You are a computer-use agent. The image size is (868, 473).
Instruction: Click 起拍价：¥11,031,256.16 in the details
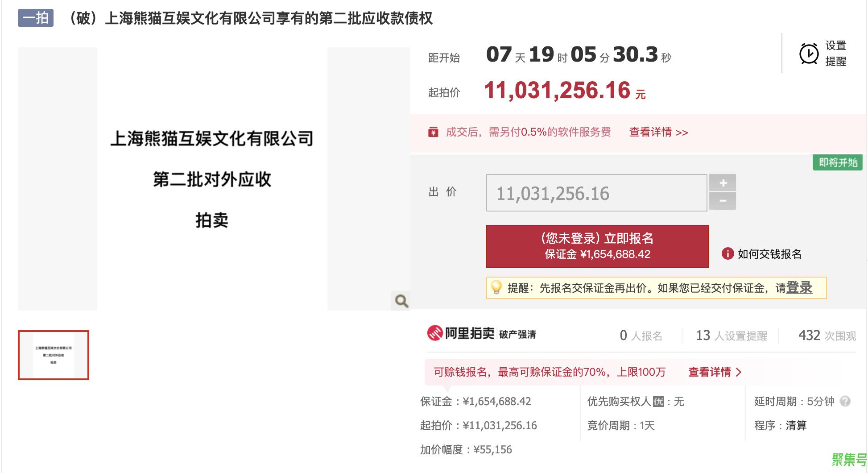pos(478,426)
